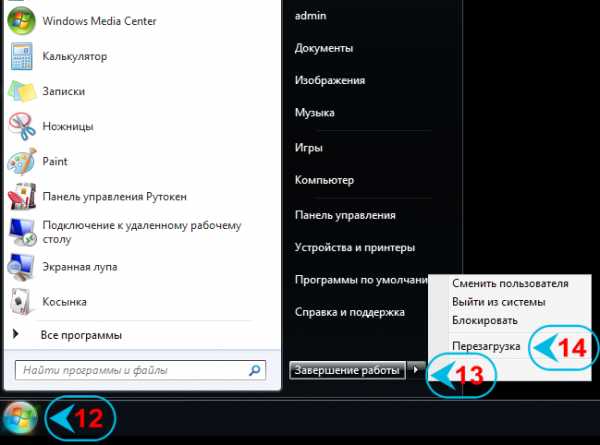Open Устройства и принтеры link
Viewport: 600px width, 445px height.
click(x=354, y=247)
